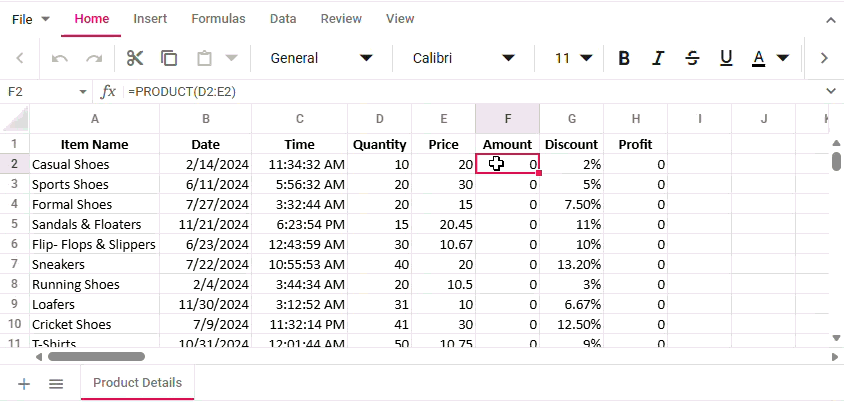Click the formula bar containing =PRODUCT(D2:E2)
The height and width of the screenshot is (408, 844).
[x=474, y=92]
